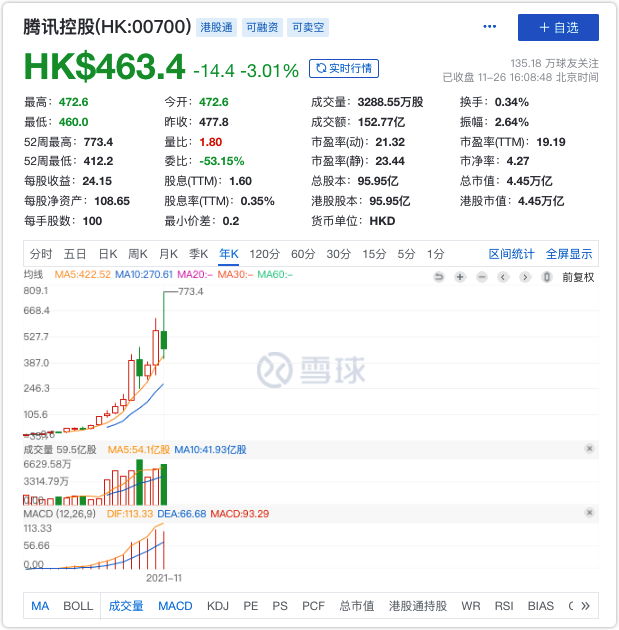The height and width of the screenshot is (630, 619).
Task: Toggle the BOLL indicator
Action: [78, 605]
